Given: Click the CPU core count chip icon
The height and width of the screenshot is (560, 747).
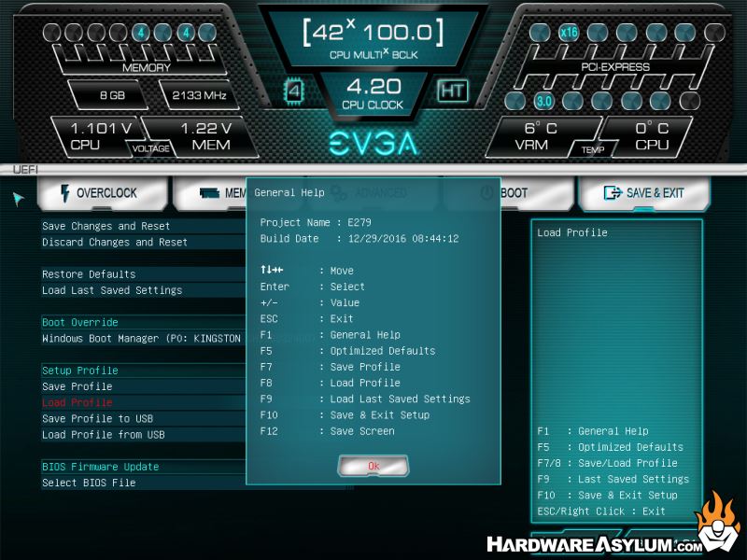Looking at the screenshot, I should 294,91.
